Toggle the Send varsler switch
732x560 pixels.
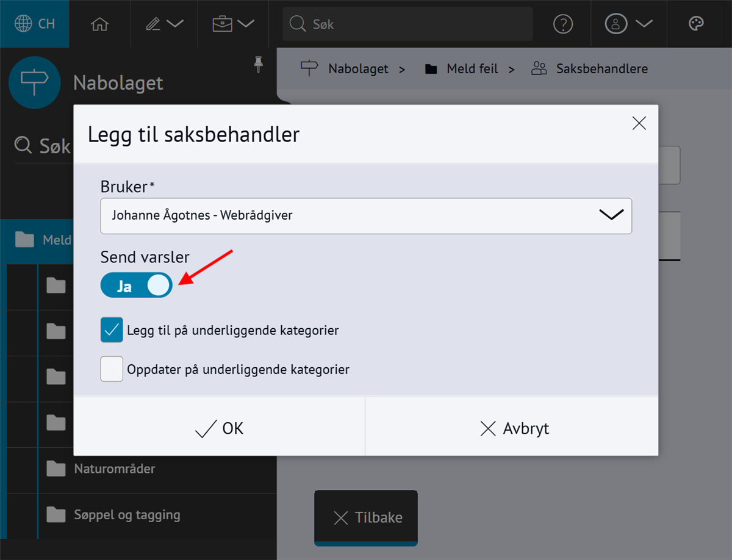point(137,285)
